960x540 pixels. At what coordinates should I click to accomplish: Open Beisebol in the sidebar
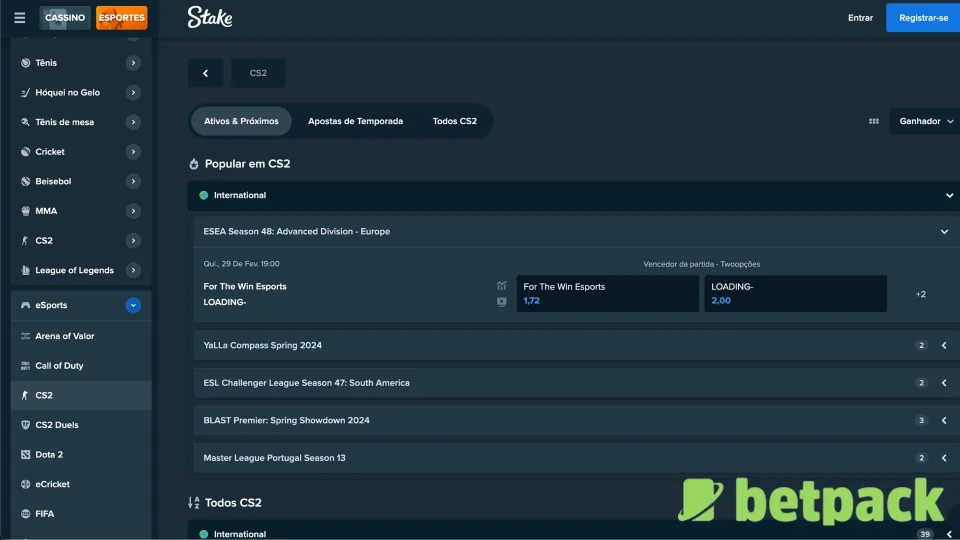(81, 181)
